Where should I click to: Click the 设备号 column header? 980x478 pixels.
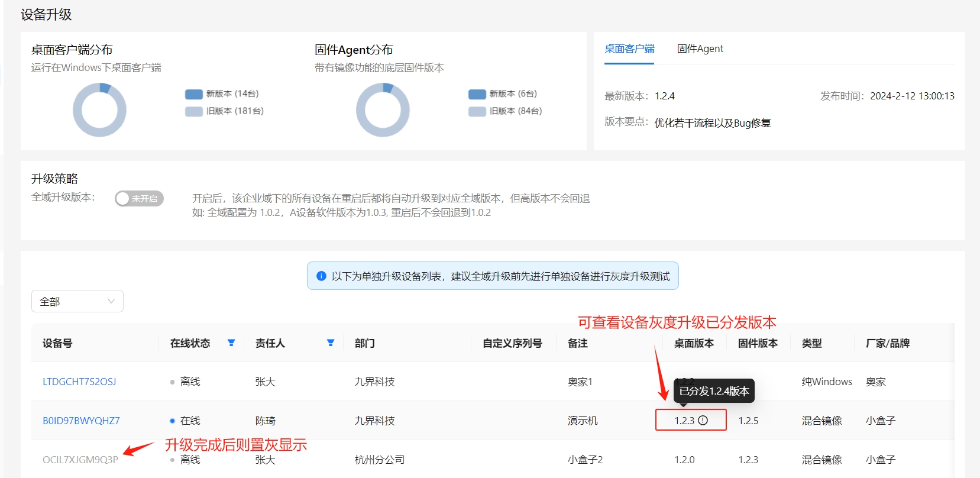pos(57,343)
